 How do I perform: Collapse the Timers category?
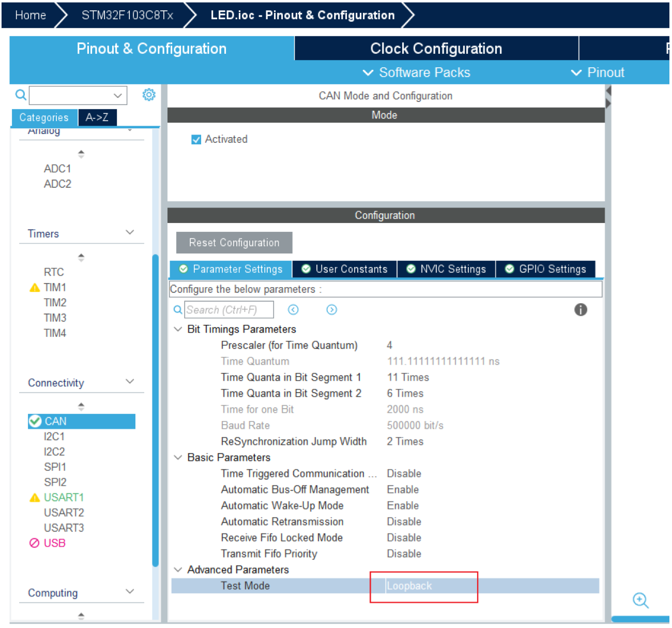tap(130, 233)
